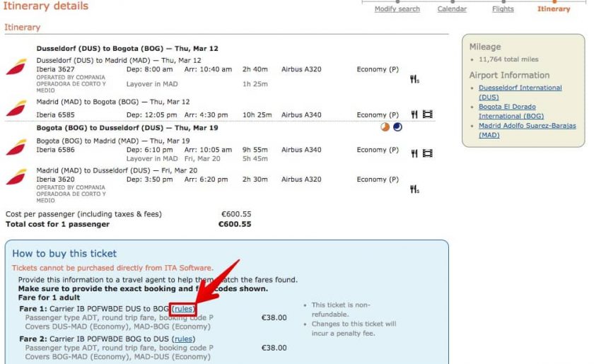Return to the Flights step
Image resolution: width=594 pixels, height=364 pixels.
[x=503, y=9]
